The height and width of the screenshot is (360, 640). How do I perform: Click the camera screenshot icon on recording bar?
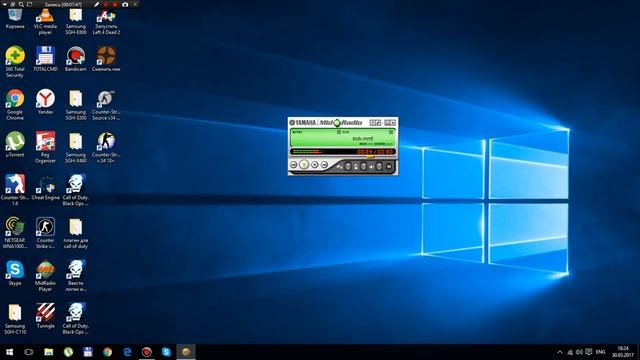tap(125, 4)
